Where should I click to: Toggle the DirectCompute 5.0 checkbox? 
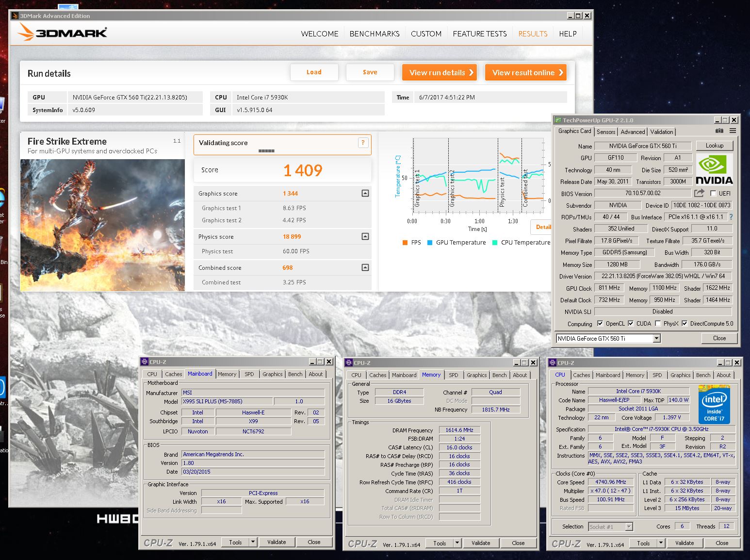[x=685, y=323]
